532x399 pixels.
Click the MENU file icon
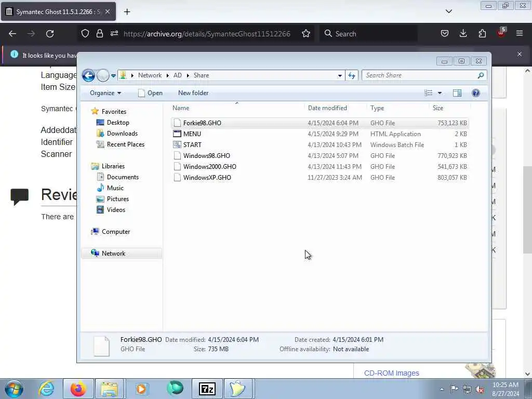coord(177,134)
